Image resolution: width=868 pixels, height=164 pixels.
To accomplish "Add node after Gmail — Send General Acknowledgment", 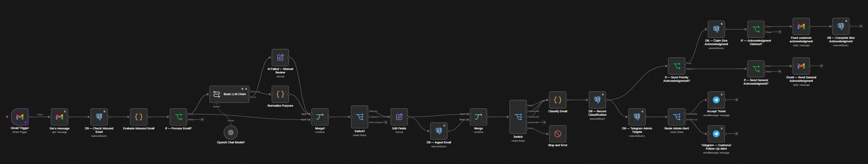I will (821, 66).
